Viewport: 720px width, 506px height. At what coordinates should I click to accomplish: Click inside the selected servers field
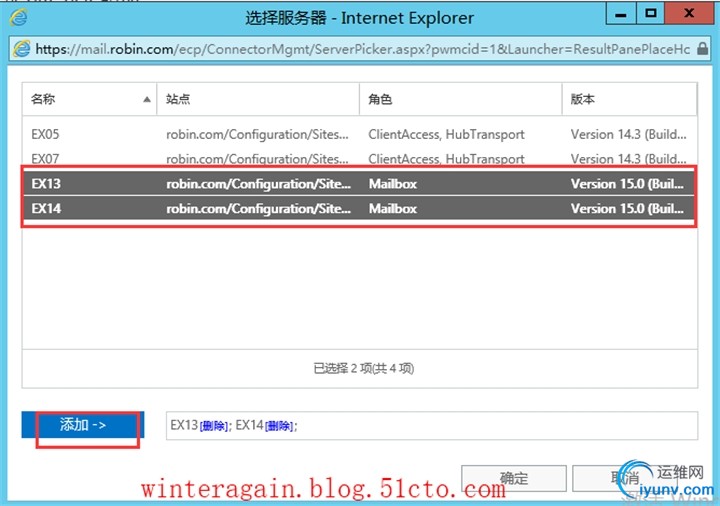(432, 425)
